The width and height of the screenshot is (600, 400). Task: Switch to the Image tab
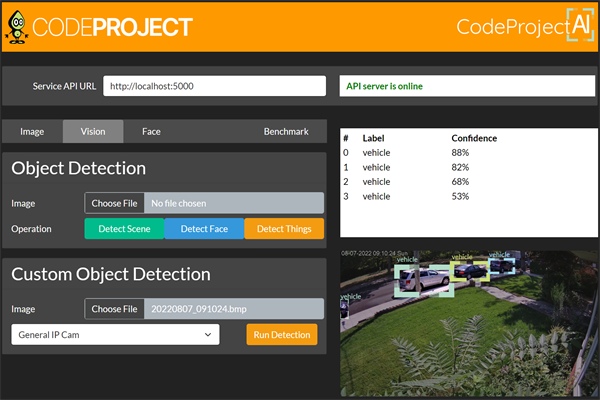click(32, 132)
